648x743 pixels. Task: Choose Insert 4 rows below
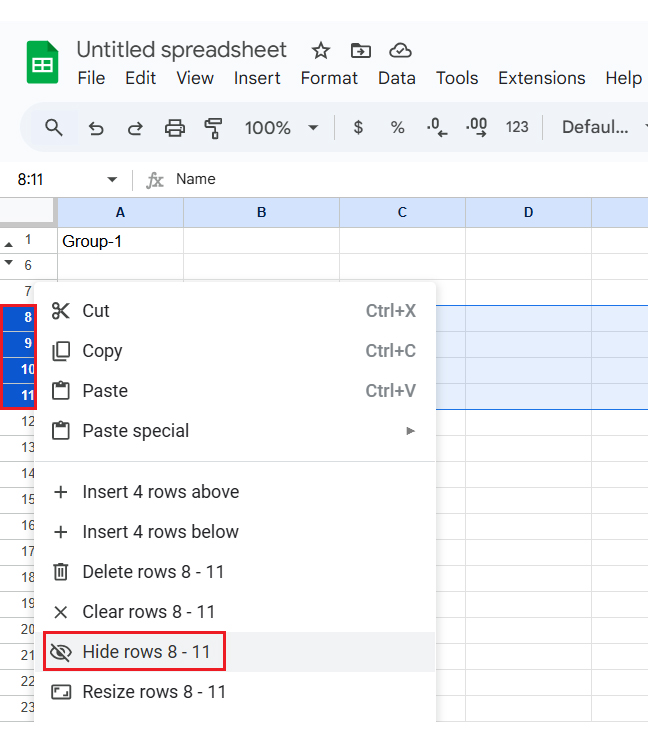[235, 532]
